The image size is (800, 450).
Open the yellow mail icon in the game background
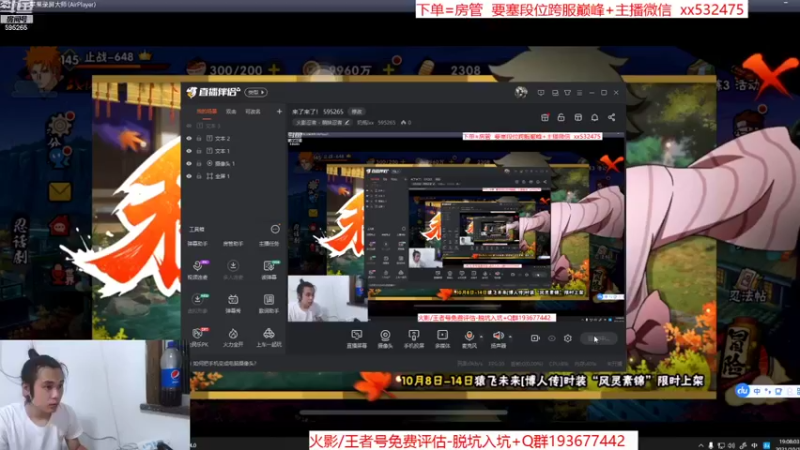click(x=60, y=192)
